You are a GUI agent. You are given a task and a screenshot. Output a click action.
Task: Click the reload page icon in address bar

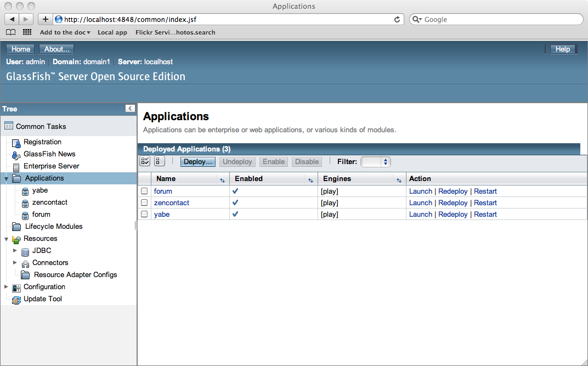tap(397, 20)
